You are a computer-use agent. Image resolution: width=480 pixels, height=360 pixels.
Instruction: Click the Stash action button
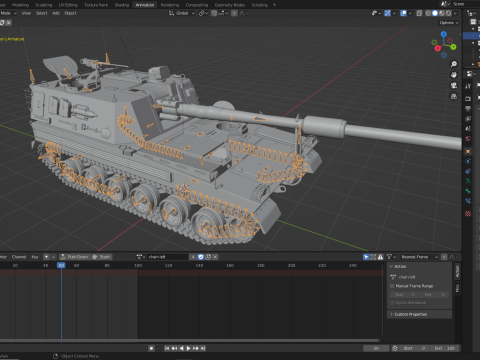[101, 257]
